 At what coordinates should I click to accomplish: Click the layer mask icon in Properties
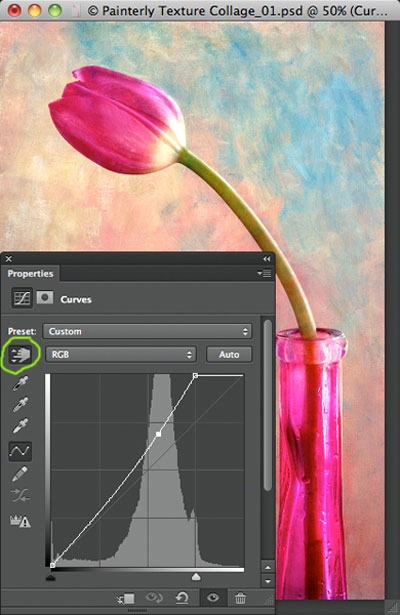click(45, 298)
